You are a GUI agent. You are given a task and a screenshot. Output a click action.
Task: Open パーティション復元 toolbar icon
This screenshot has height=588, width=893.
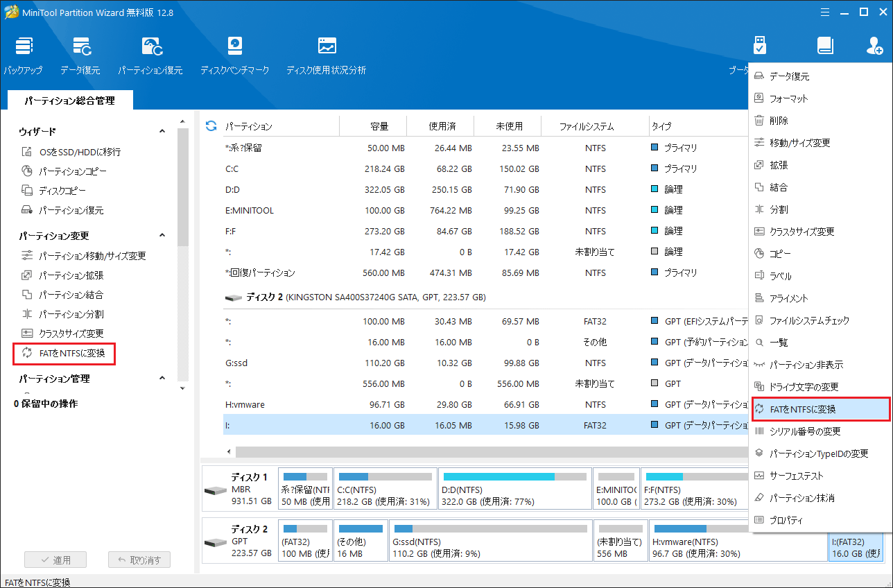[150, 55]
